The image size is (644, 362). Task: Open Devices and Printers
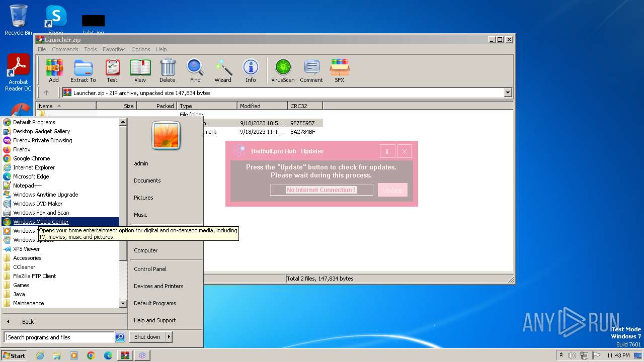click(158, 286)
